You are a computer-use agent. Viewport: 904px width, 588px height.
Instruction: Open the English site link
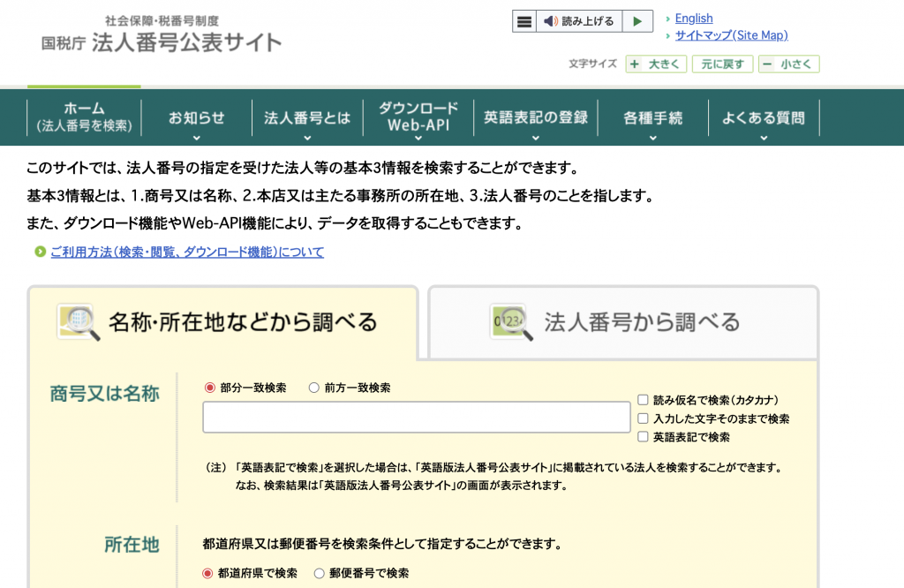click(x=694, y=19)
